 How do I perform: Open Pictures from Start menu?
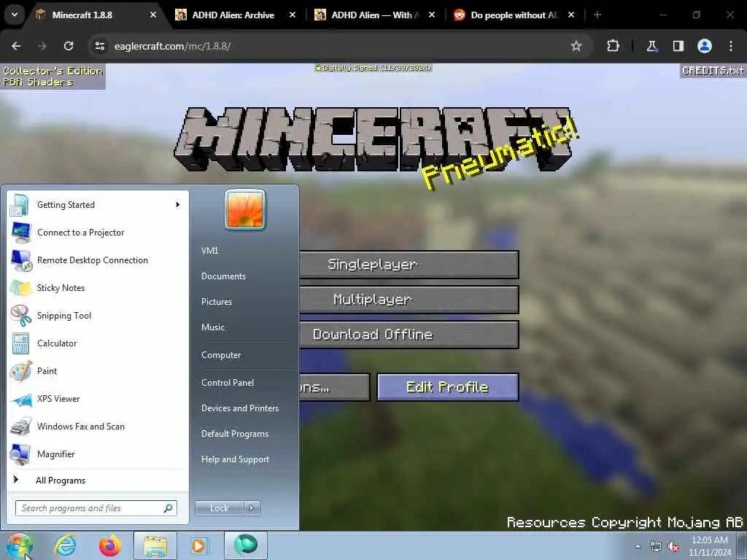pyautogui.click(x=217, y=302)
